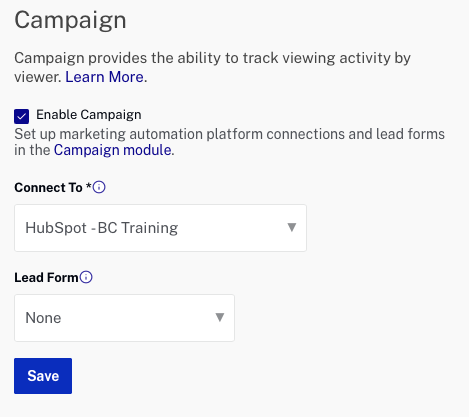Image resolution: width=469 pixels, height=417 pixels.
Task: Open the Lead Form dropdown
Action: (x=124, y=318)
